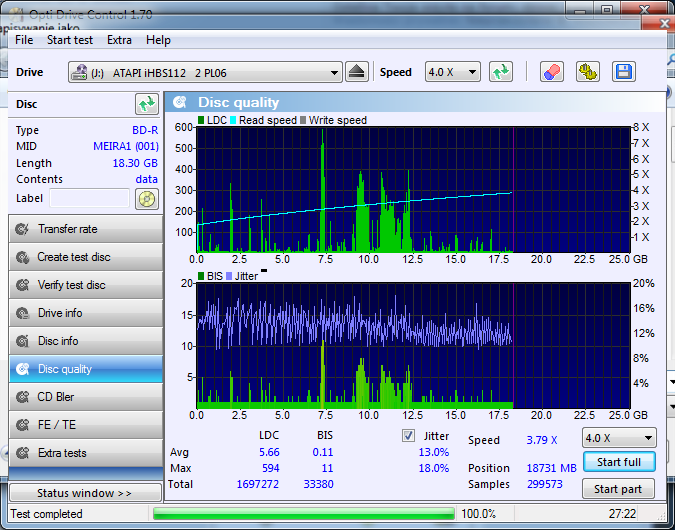The width and height of the screenshot is (675, 530).
Task: Expand the Status window
Action: tap(85, 493)
